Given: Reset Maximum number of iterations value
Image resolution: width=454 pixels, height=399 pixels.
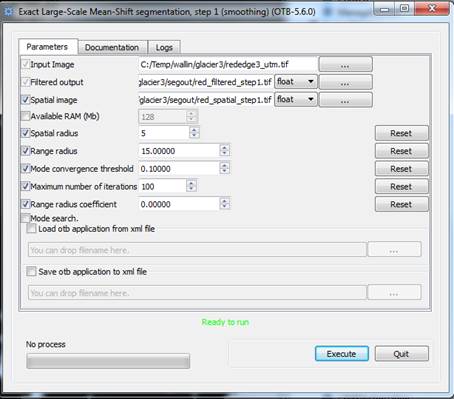Looking at the screenshot, I should [x=401, y=186].
